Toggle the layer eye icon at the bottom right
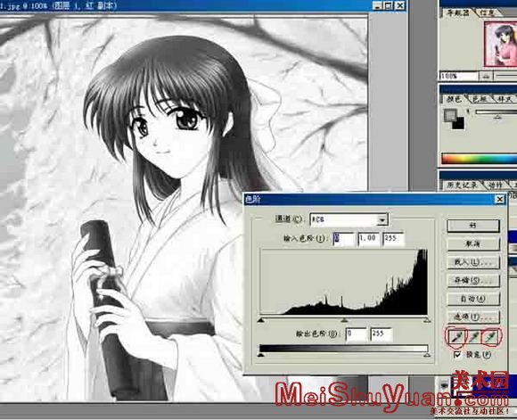517x420 pixels. 445,384
